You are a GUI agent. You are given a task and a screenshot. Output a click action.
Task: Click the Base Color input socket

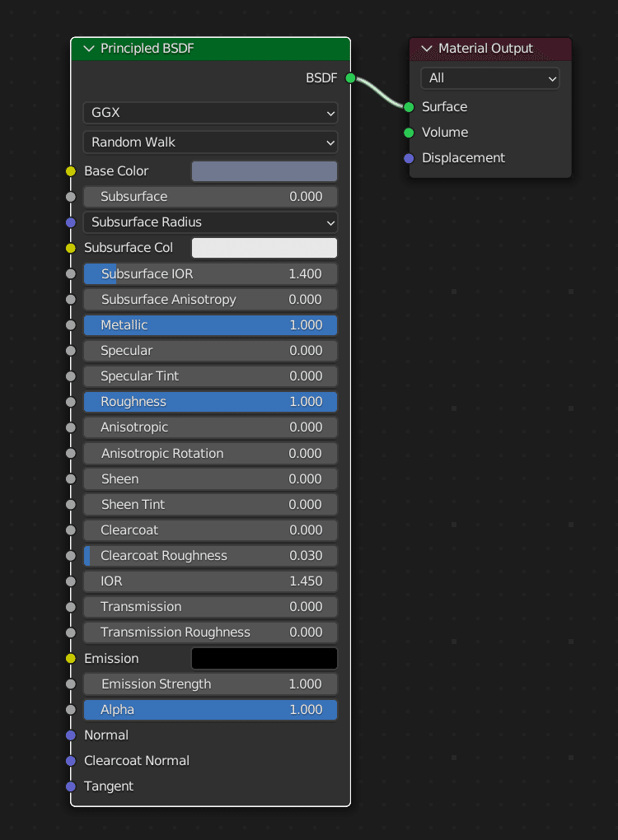tap(71, 171)
